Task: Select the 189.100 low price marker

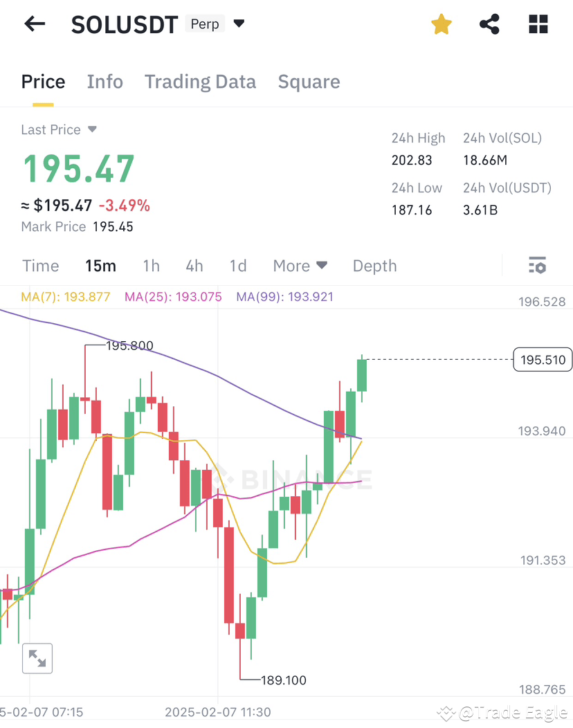Action: pos(284,680)
